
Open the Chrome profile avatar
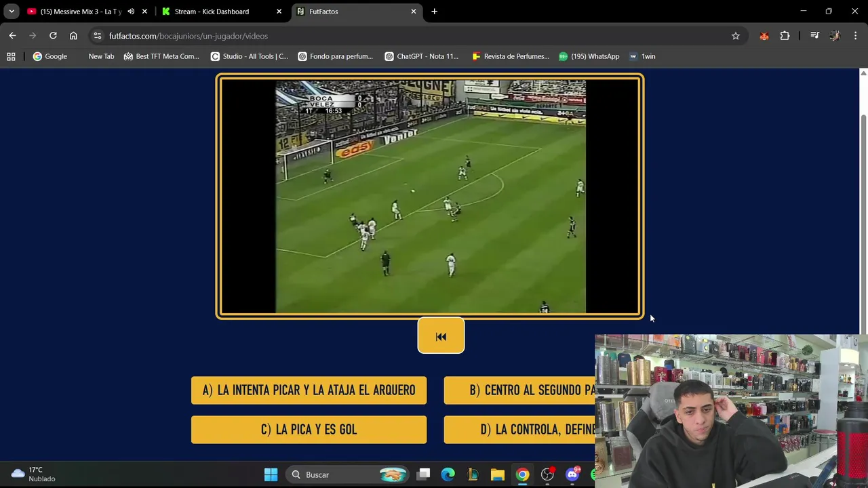click(835, 36)
